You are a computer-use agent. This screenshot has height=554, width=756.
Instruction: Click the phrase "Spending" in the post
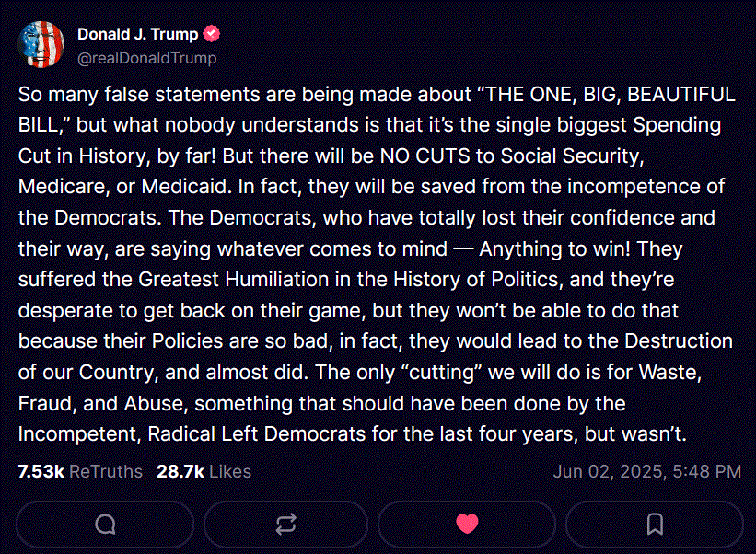point(678,125)
